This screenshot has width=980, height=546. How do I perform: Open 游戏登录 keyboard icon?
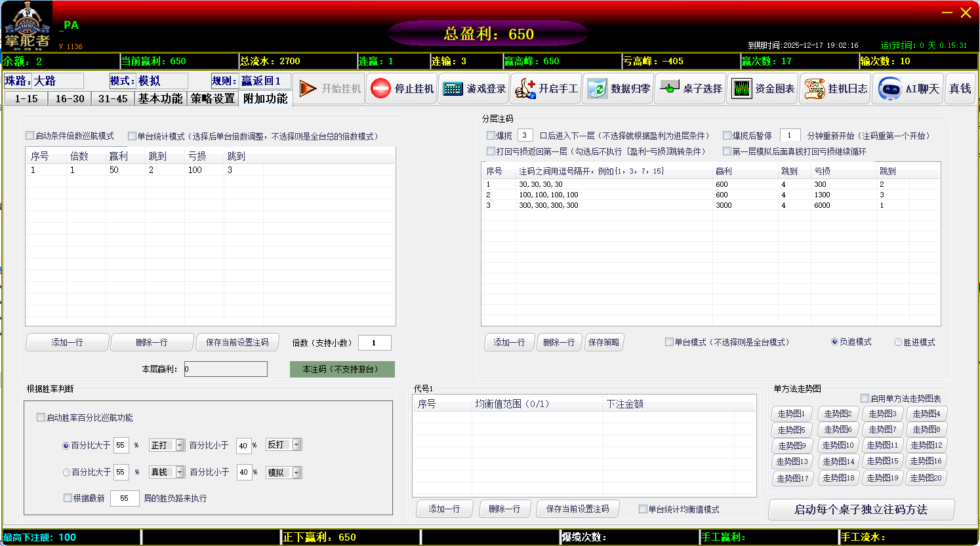click(x=453, y=88)
